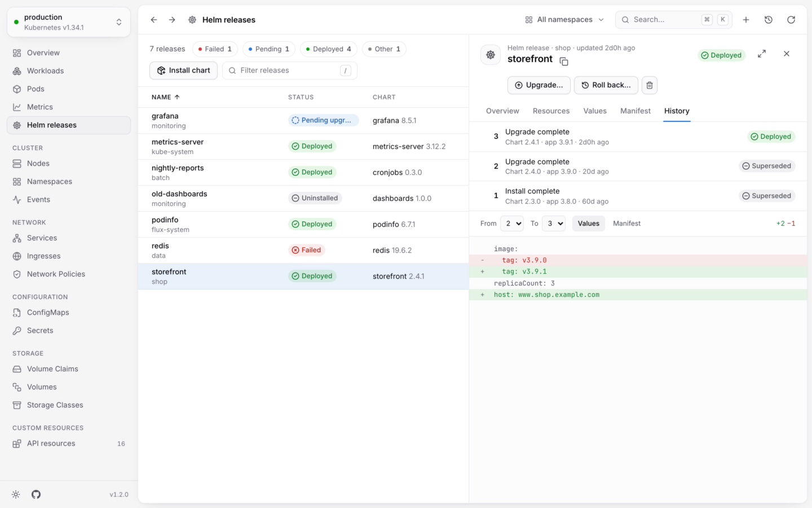The width and height of the screenshot is (812, 508).
Task: Close the storefront detail panel
Action: pyautogui.click(x=787, y=54)
